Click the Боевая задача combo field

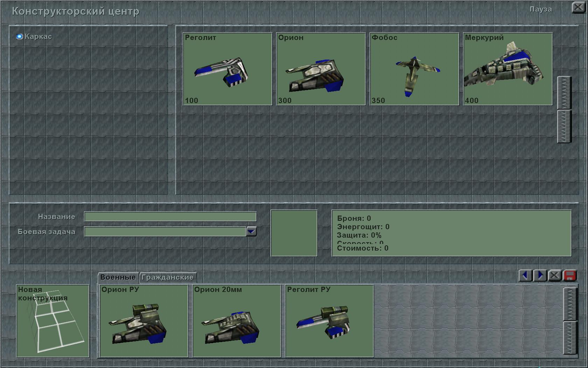point(165,231)
